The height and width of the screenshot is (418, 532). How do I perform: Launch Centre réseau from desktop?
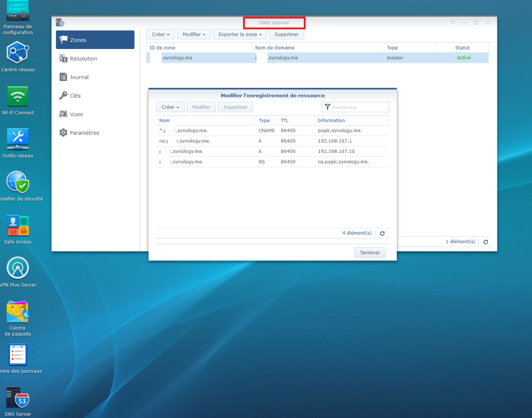tap(18, 53)
